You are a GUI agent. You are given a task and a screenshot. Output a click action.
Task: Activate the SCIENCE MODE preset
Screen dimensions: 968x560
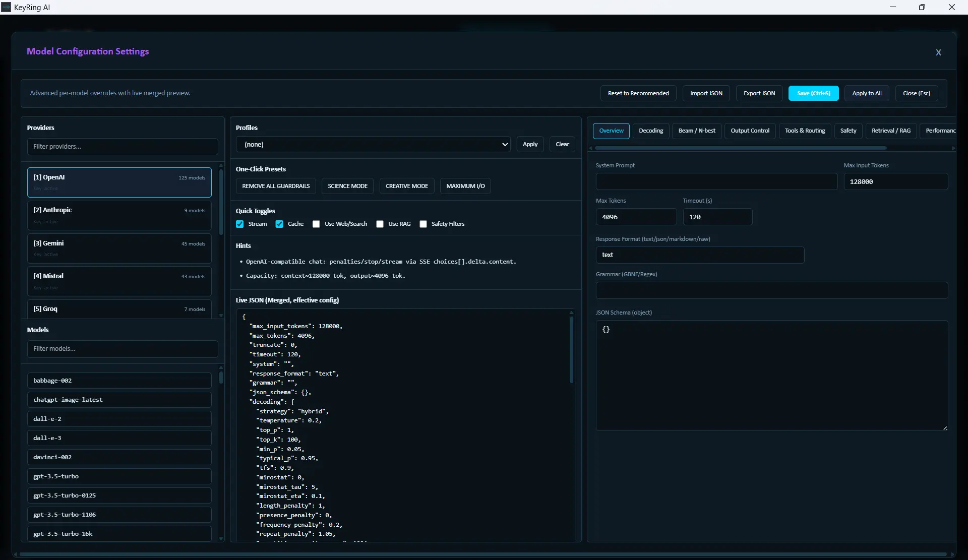click(347, 186)
